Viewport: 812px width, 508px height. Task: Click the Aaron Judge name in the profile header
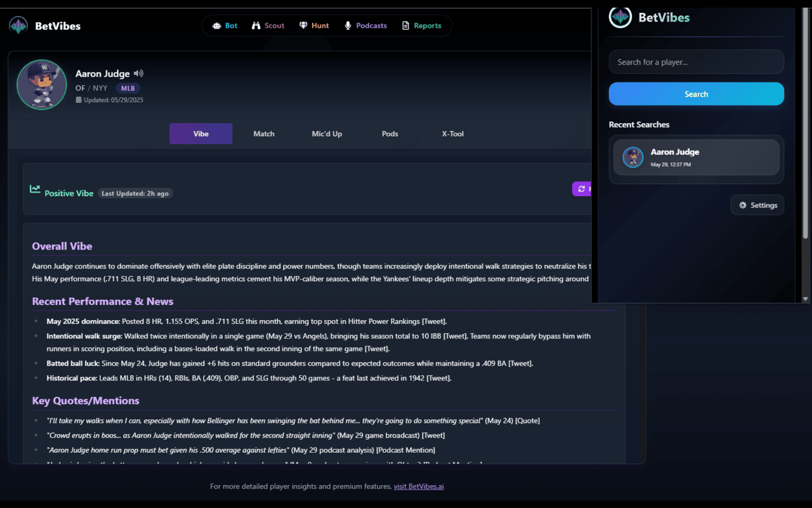tap(103, 74)
